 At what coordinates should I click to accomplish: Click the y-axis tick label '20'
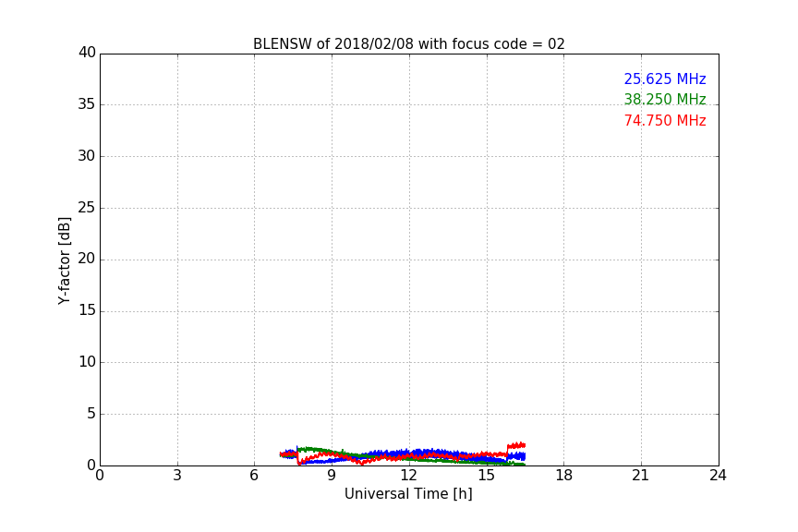[x=87, y=259]
